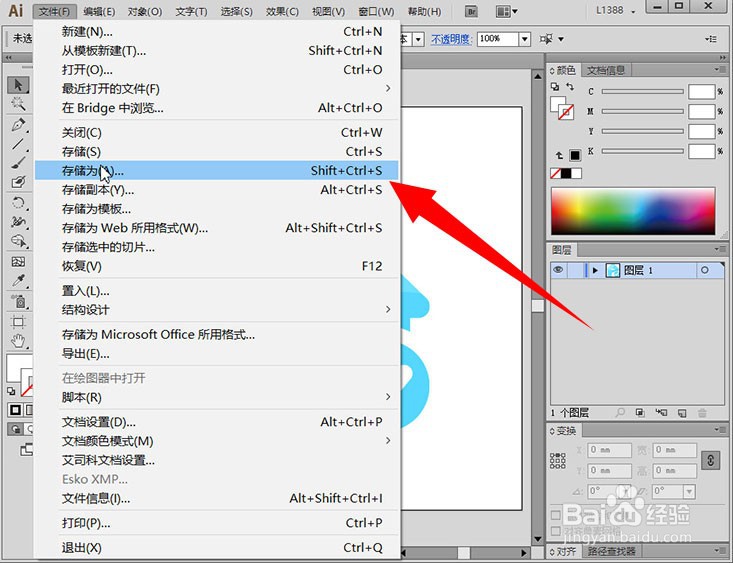The height and width of the screenshot is (563, 733).
Task: Click the K black slider
Action: [x=642, y=151]
